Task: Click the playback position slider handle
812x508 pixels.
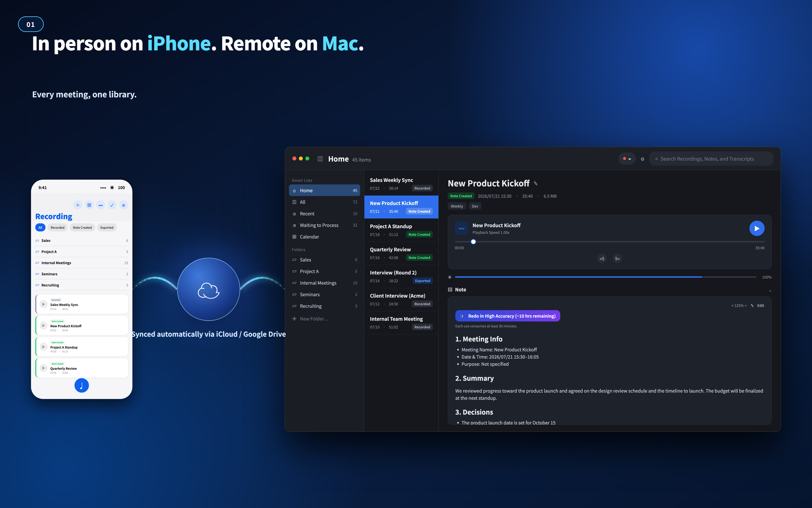Action: click(x=473, y=242)
